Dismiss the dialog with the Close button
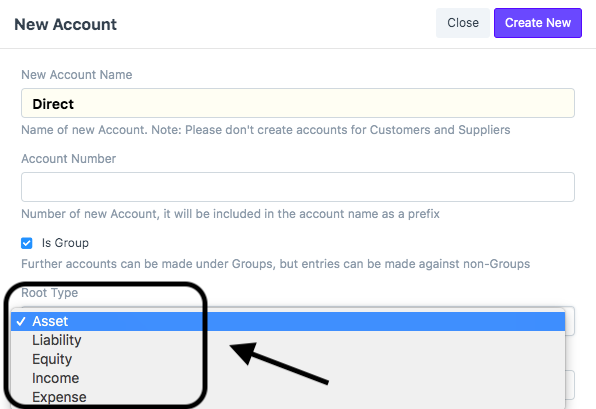Viewport: 596px width, 409px height. pos(463,23)
